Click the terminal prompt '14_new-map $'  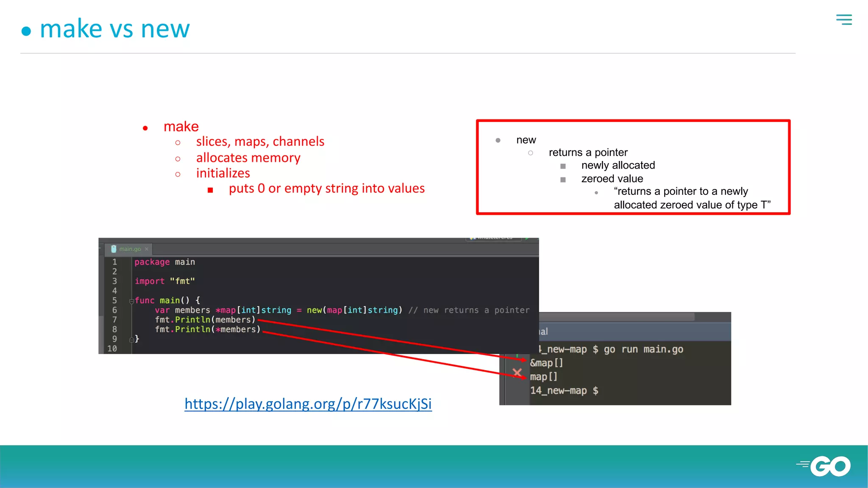pos(564,391)
